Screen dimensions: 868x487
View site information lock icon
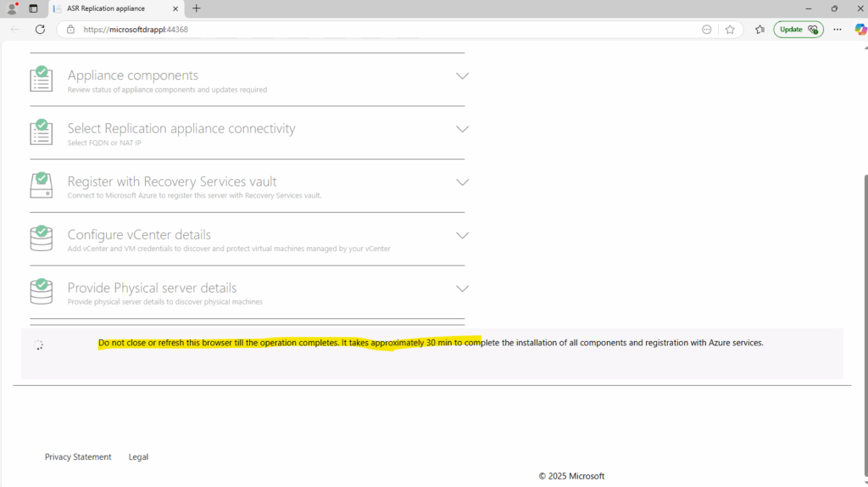coord(70,30)
